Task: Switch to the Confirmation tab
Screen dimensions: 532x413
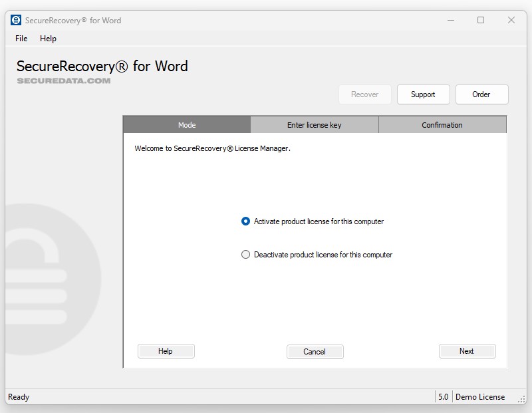Action: tap(442, 124)
